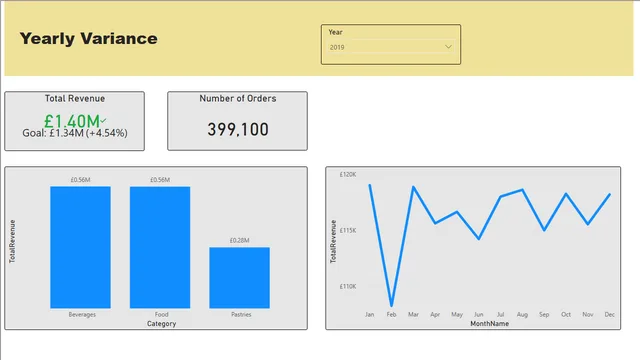Click the £110K y-axis label
The image size is (640, 360).
tap(348, 287)
